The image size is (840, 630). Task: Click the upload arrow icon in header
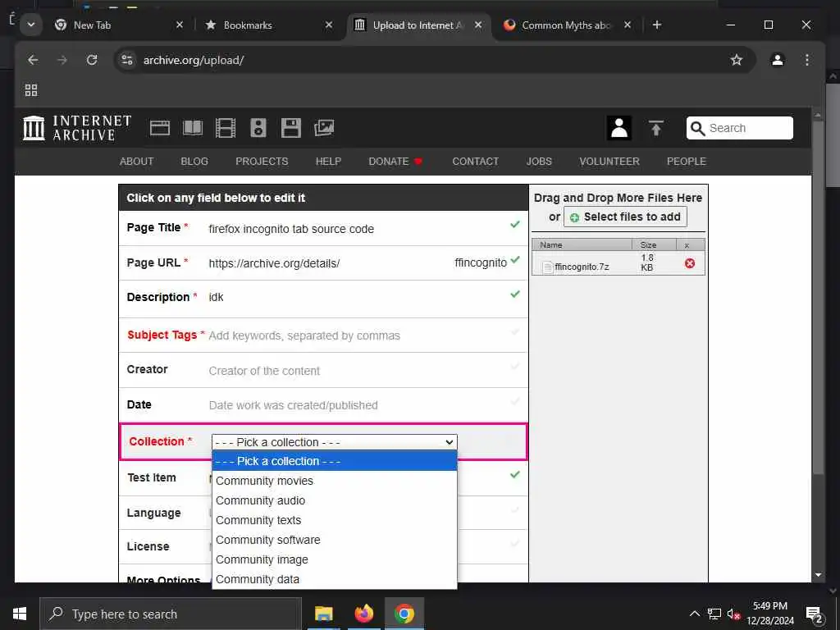click(x=655, y=128)
